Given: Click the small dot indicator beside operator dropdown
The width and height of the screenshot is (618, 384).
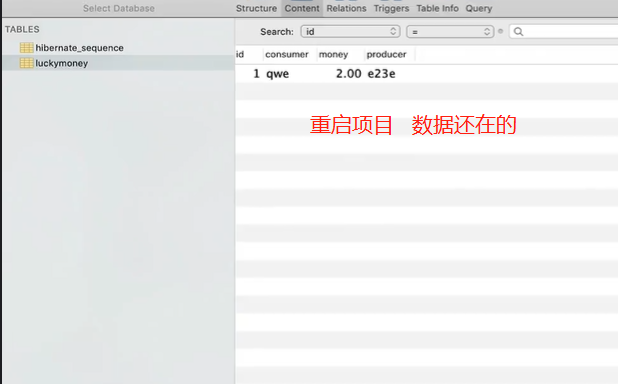Looking at the screenshot, I should click(x=501, y=31).
